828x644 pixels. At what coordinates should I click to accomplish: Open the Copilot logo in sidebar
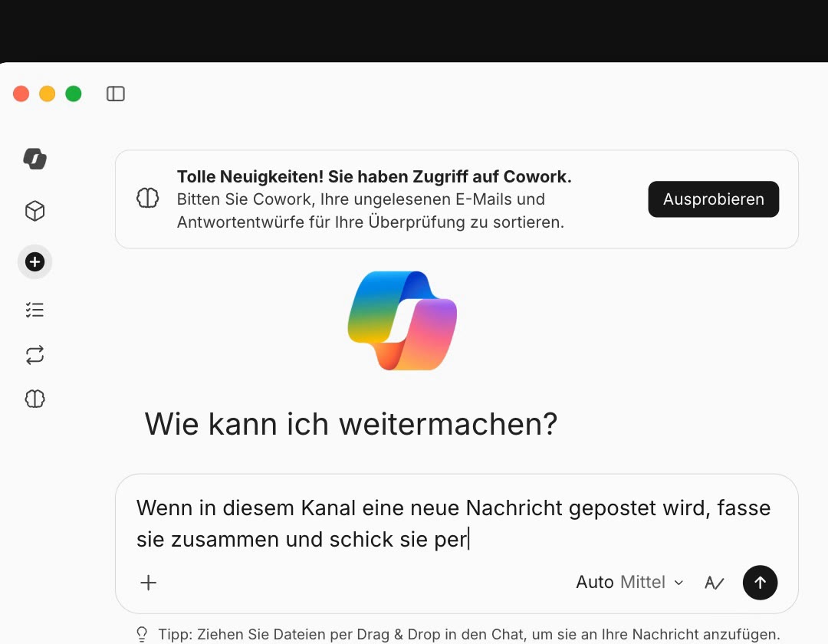[x=34, y=159]
